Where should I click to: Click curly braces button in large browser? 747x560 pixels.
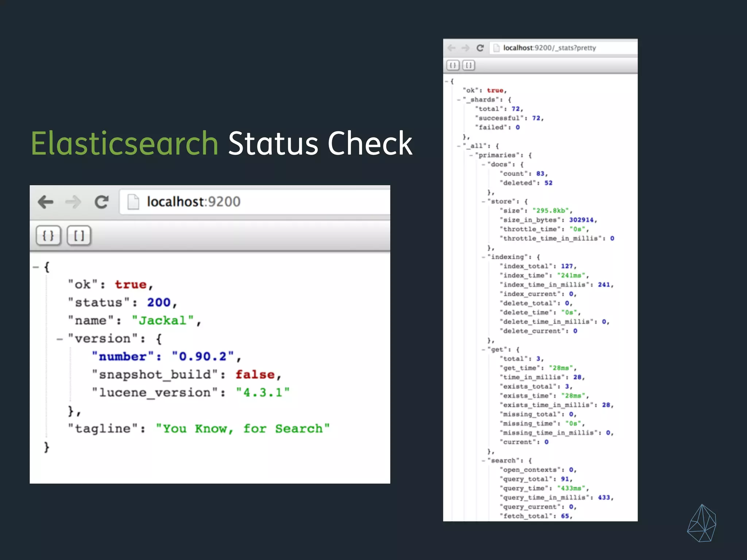48,236
